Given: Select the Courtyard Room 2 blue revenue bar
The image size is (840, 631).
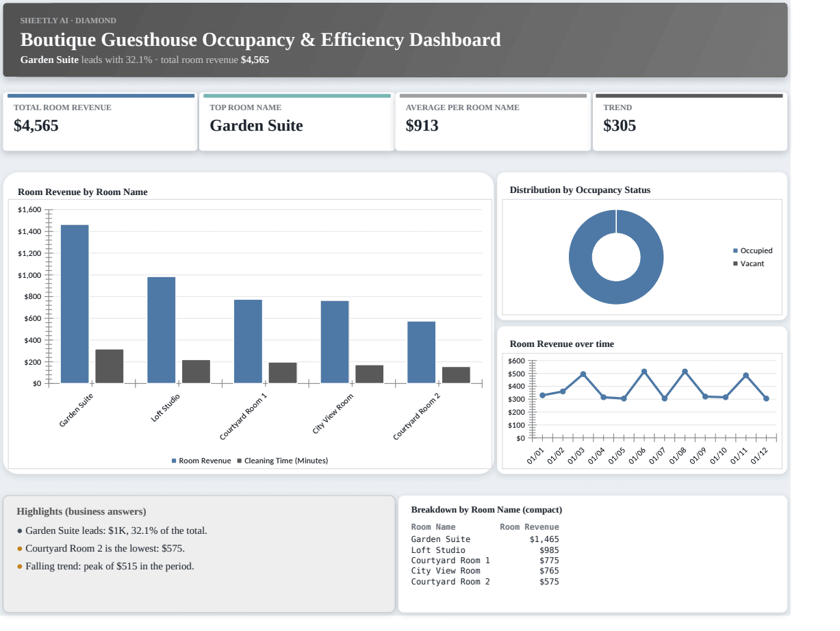Looking at the screenshot, I should [x=421, y=352].
